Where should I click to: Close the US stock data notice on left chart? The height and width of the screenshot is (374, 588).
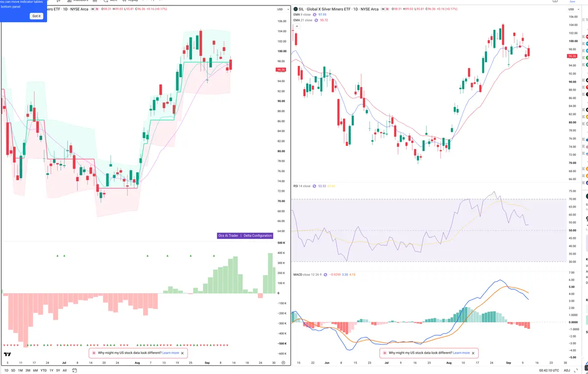point(183,353)
